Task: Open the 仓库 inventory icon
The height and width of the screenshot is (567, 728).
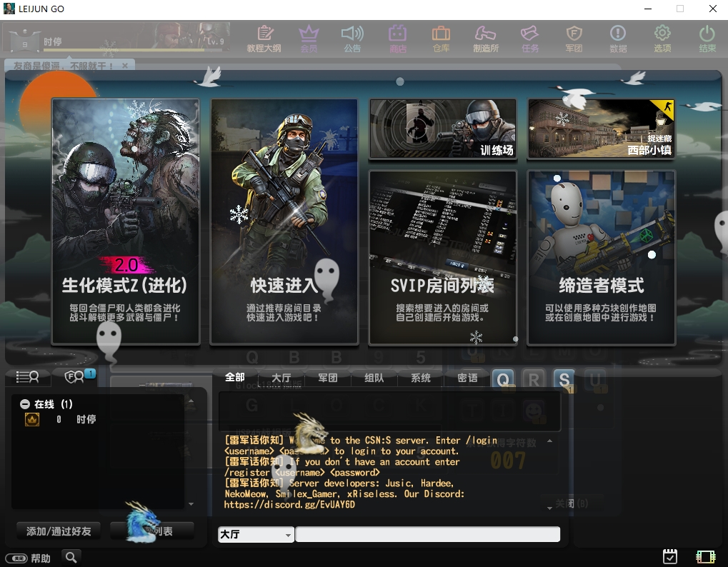Action: click(x=441, y=39)
